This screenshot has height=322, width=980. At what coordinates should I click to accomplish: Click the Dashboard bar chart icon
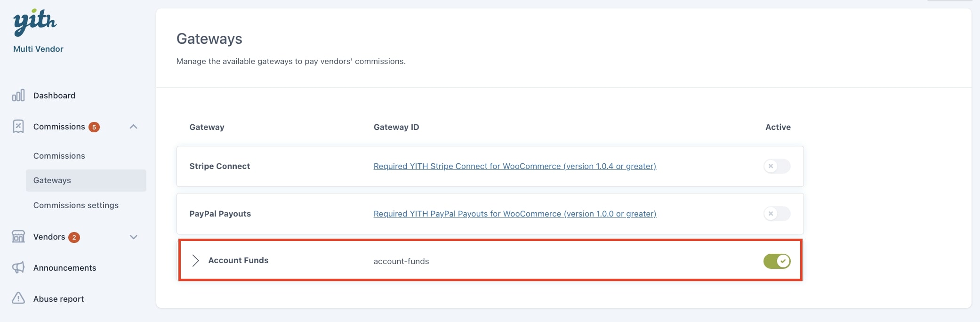18,96
